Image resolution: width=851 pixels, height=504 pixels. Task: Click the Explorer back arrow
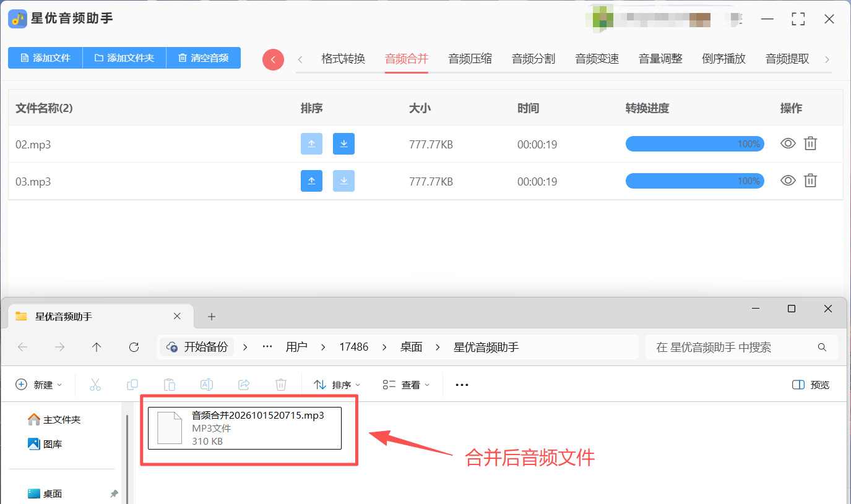coord(23,347)
